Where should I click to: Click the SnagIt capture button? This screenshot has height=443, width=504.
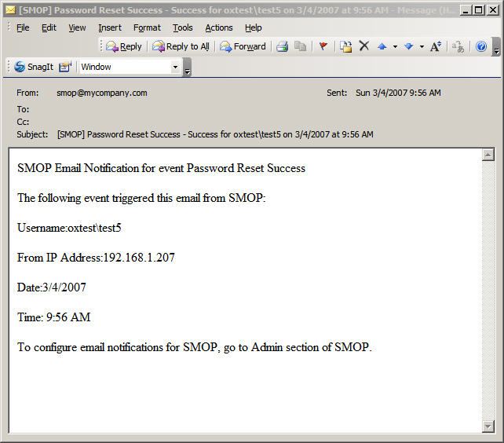pyautogui.click(x=34, y=67)
